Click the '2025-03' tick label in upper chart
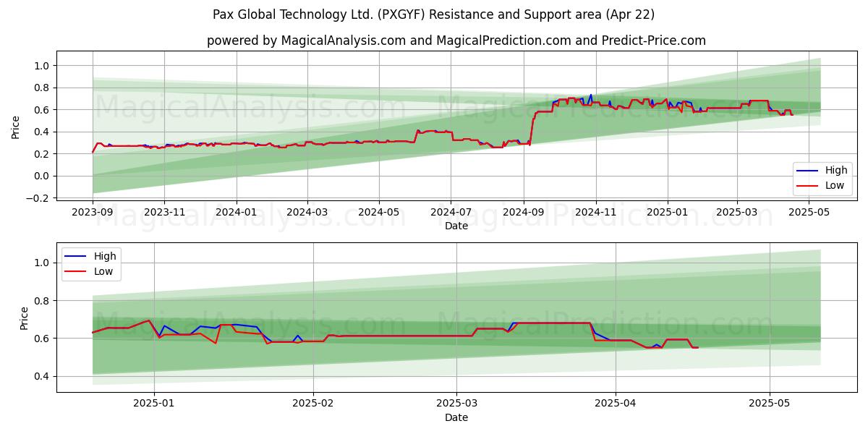The height and width of the screenshot is (434, 868). click(x=737, y=213)
